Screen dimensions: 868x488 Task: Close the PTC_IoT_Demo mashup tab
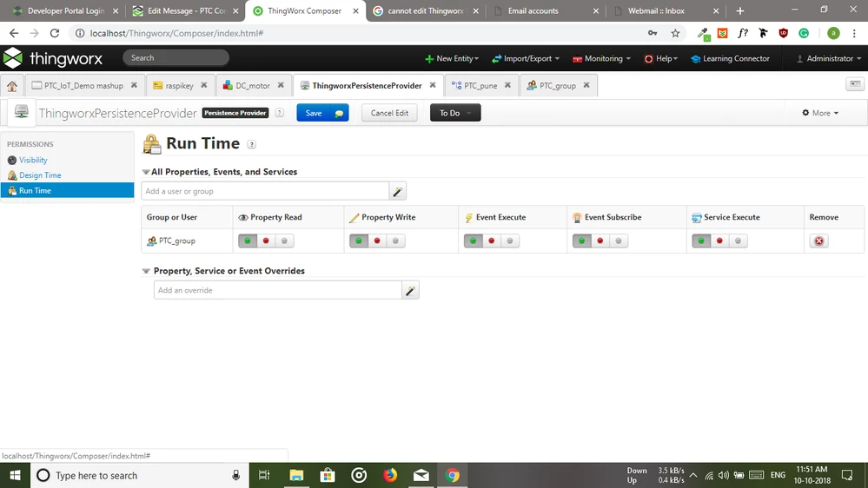[x=134, y=85]
